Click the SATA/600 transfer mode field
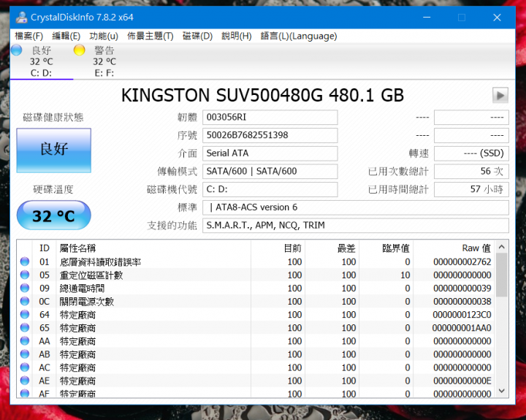526x420 pixels. (270, 172)
